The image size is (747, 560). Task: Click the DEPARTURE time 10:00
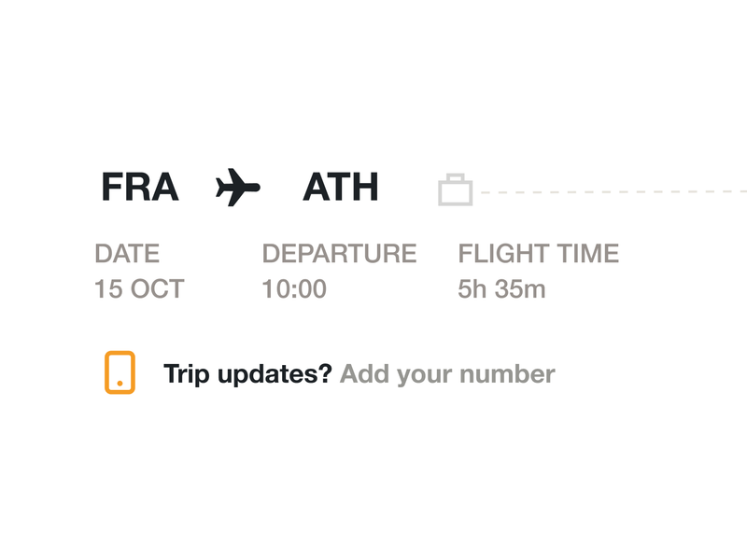[x=295, y=290]
